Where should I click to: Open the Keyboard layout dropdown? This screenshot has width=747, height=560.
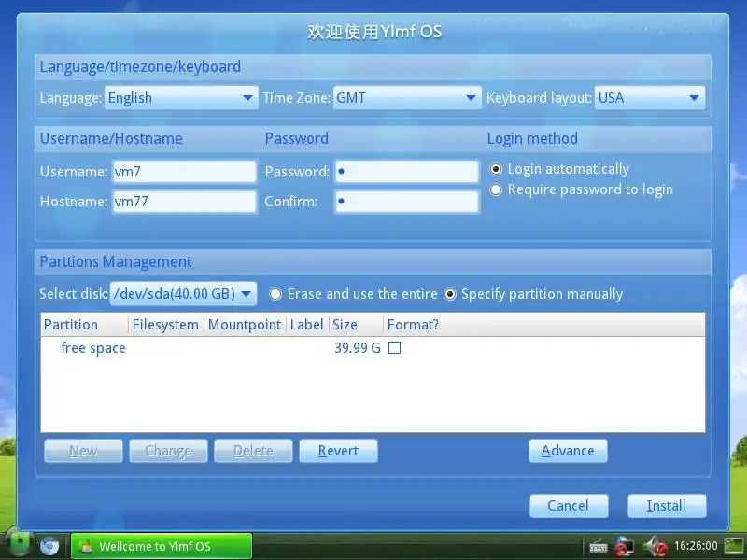(x=649, y=98)
